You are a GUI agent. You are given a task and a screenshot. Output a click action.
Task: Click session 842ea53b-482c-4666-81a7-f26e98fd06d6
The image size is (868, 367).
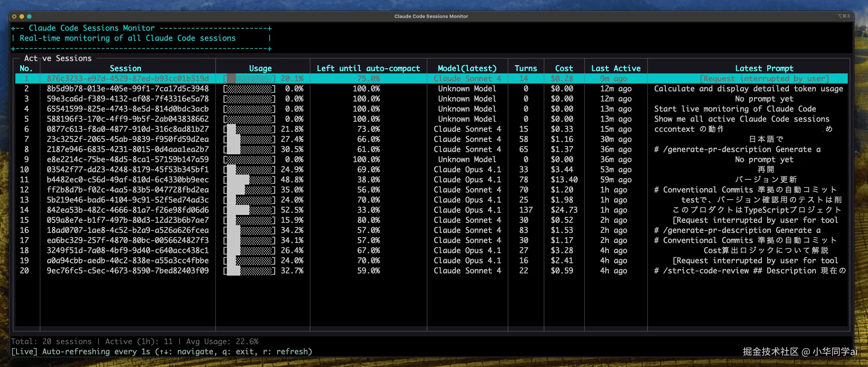click(431, 210)
